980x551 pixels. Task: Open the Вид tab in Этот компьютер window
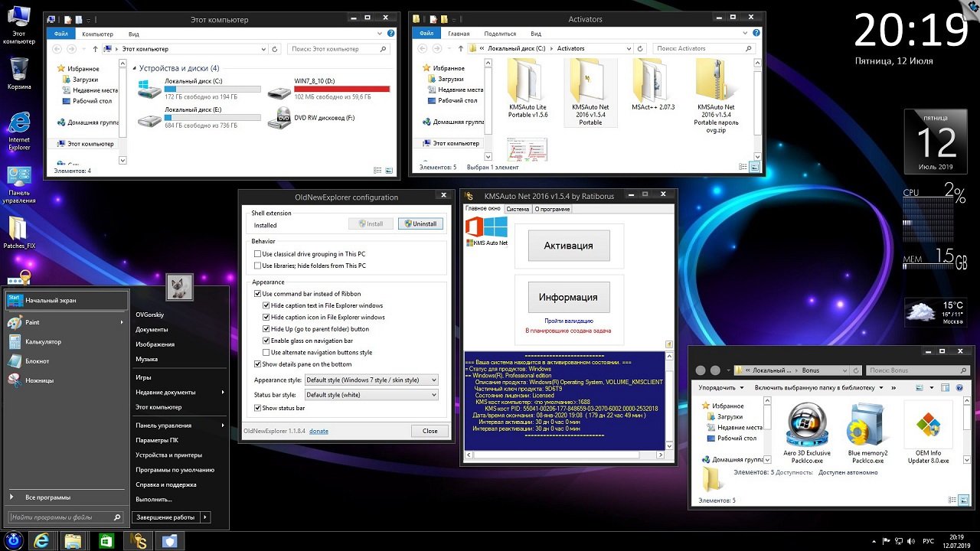134,34
